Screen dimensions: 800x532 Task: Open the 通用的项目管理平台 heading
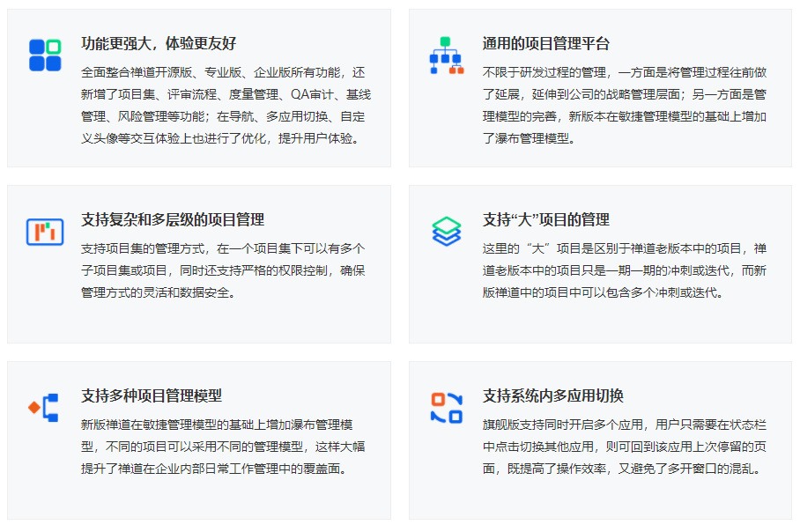[546, 44]
